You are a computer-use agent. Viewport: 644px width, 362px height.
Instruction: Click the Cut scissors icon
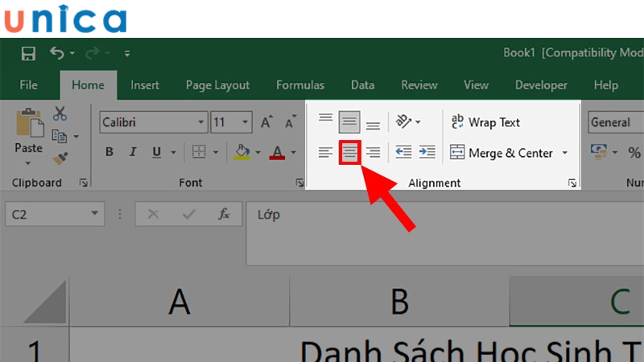click(60, 114)
